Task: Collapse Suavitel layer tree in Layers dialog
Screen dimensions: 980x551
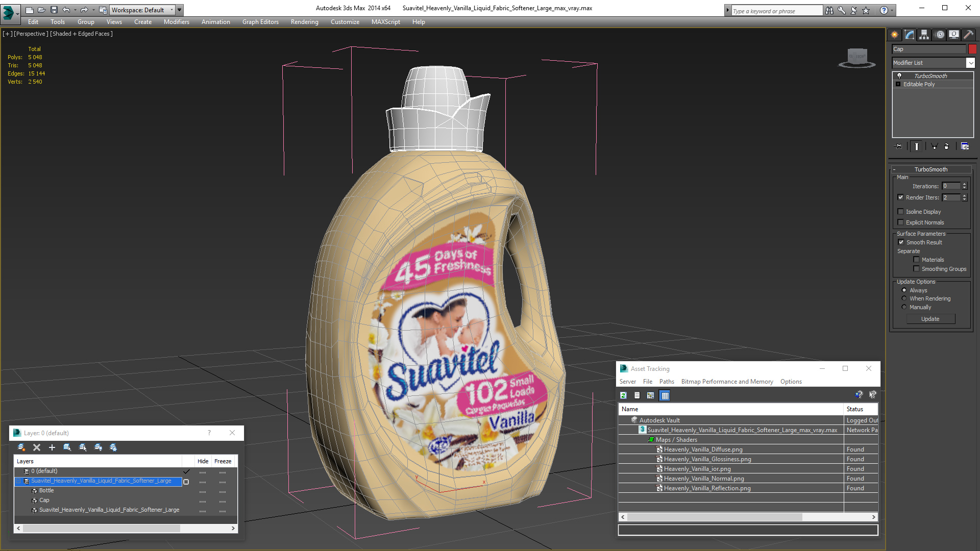Action: click(x=18, y=481)
